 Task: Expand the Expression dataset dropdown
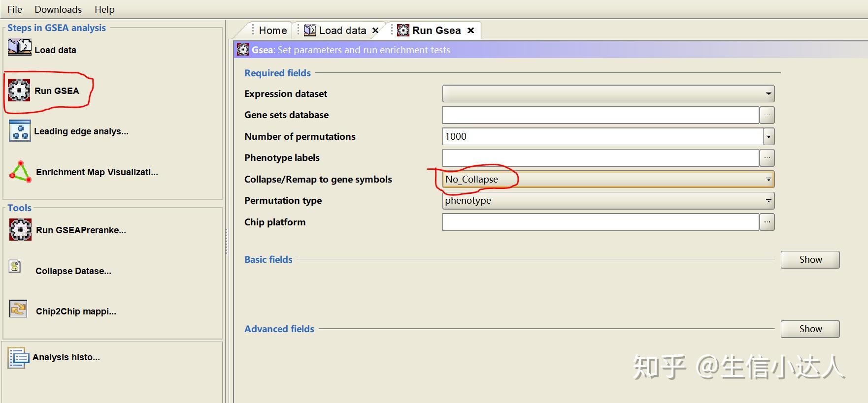click(x=768, y=93)
